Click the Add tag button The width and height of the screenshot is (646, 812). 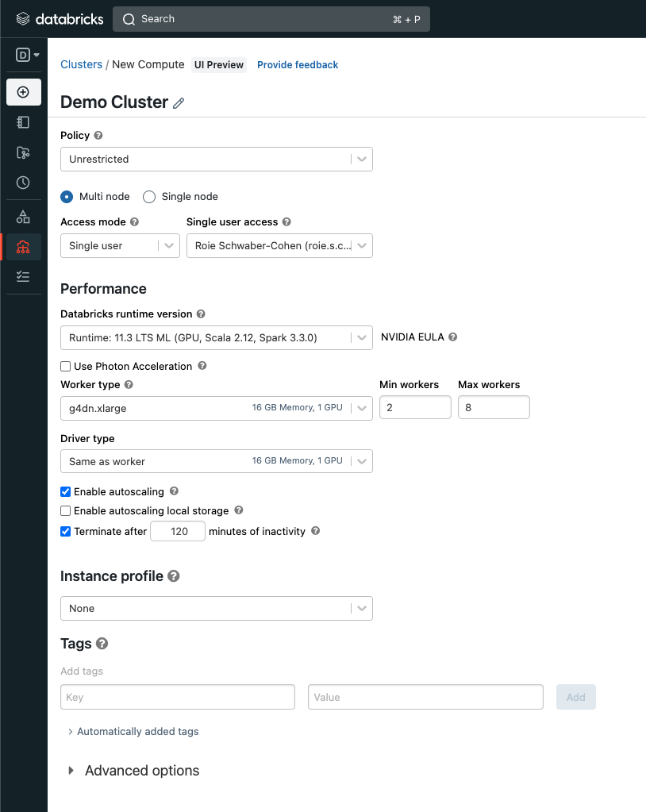(x=576, y=697)
